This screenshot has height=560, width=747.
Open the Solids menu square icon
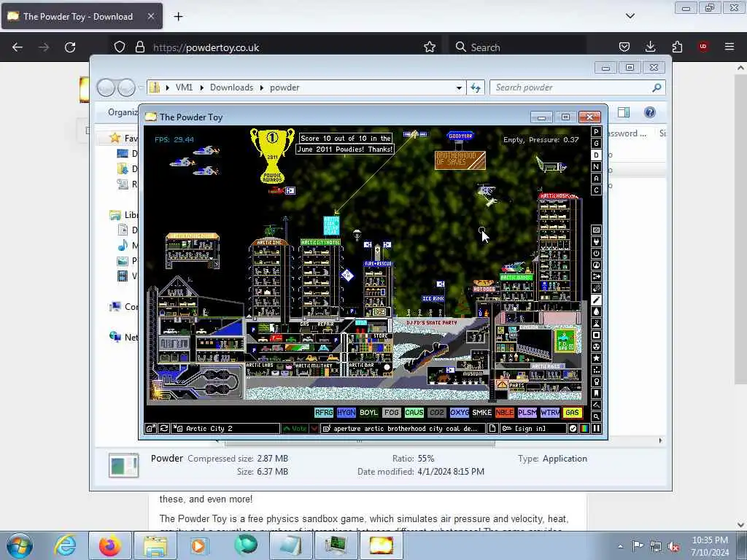point(596,335)
